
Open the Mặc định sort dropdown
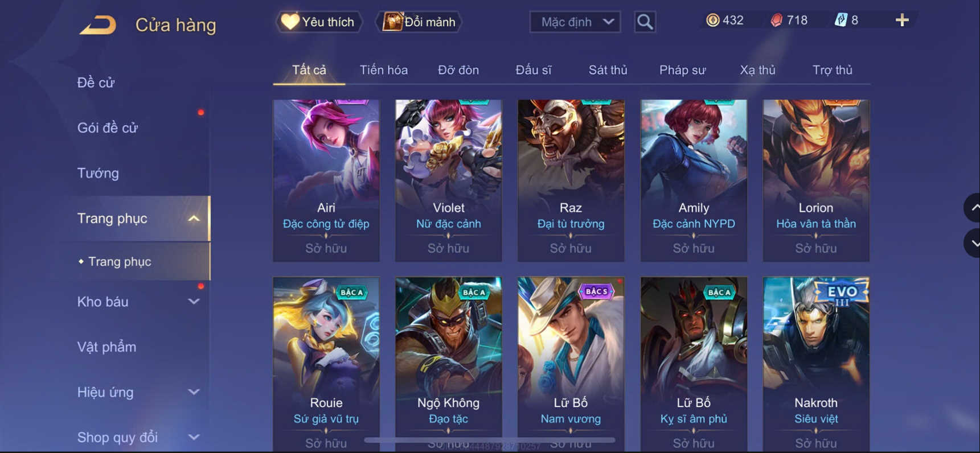coord(575,22)
